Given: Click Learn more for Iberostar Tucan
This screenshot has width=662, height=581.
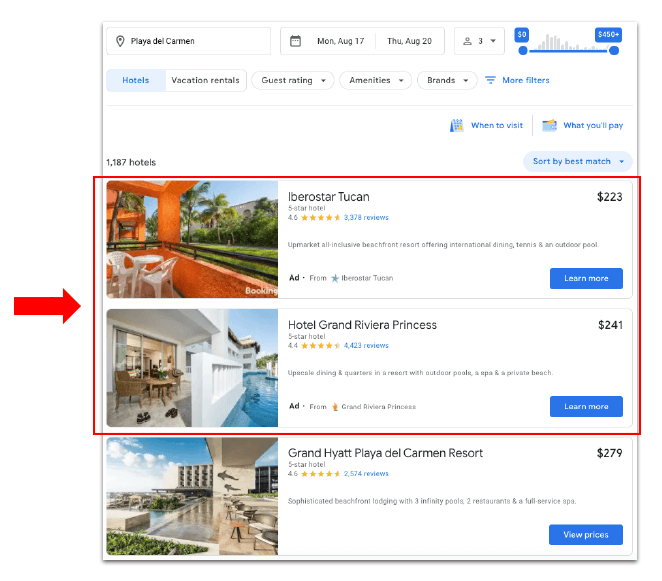Looking at the screenshot, I should pos(586,278).
